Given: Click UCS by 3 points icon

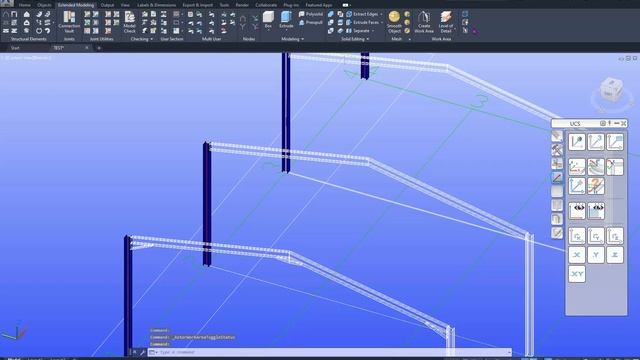Looking at the screenshot, I should (596, 142).
